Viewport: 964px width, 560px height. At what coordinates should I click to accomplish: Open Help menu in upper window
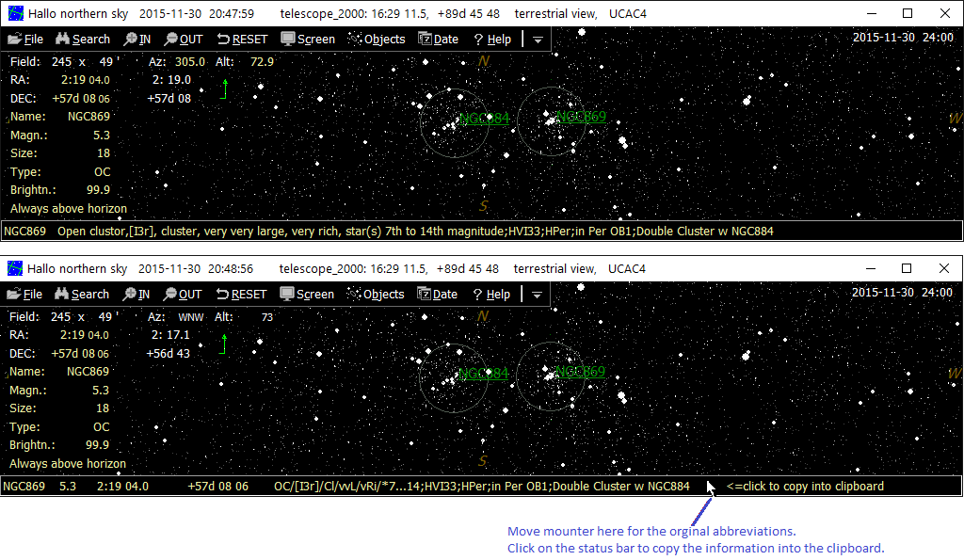[492, 39]
